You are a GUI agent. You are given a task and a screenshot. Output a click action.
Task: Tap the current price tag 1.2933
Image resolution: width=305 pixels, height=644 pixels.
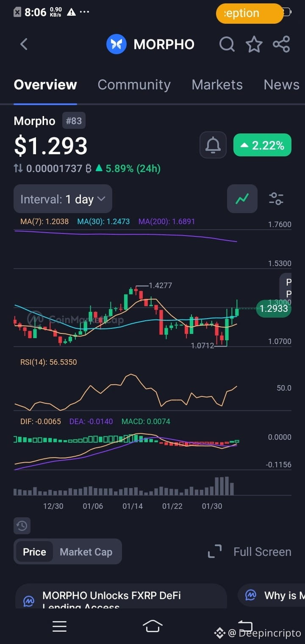pos(274,308)
